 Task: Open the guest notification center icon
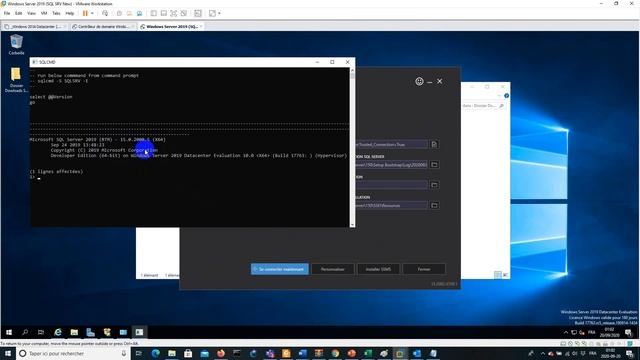(629, 333)
